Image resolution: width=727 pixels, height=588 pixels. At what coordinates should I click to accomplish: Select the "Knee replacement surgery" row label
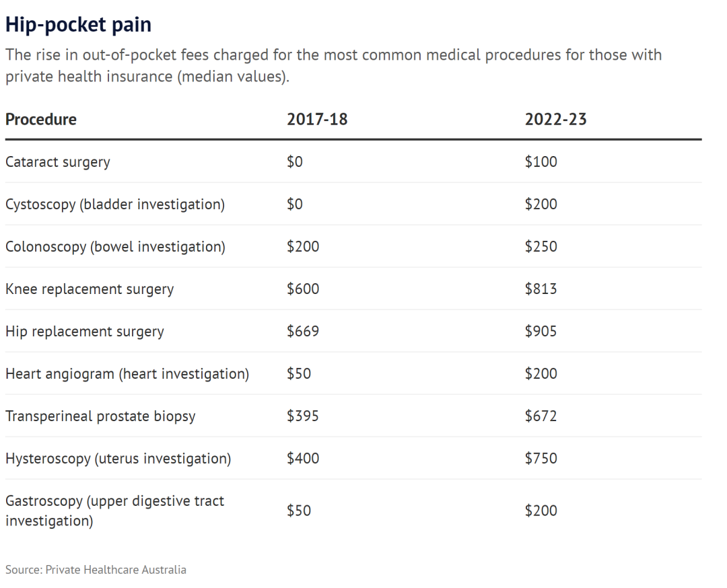[90, 289]
